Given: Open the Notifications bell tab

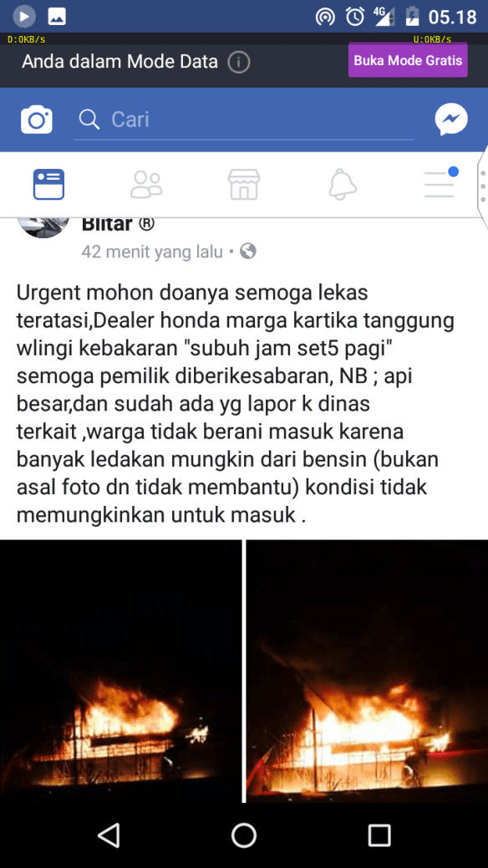Looking at the screenshot, I should [x=342, y=184].
